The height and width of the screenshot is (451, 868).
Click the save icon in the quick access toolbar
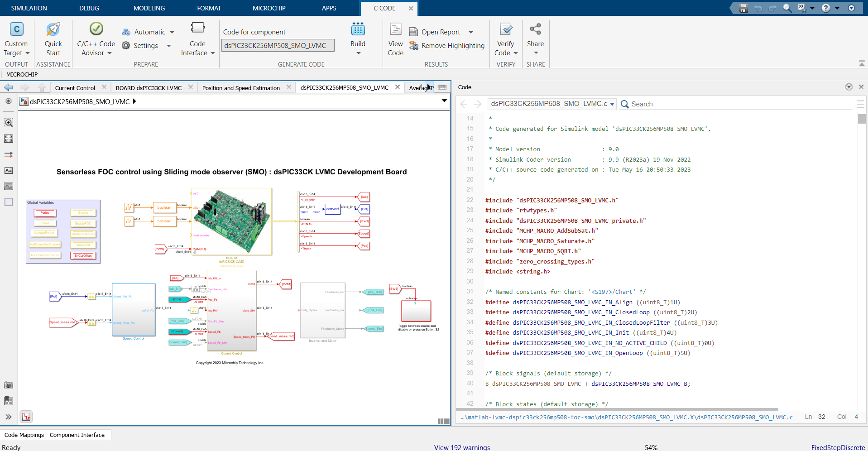[x=743, y=8]
